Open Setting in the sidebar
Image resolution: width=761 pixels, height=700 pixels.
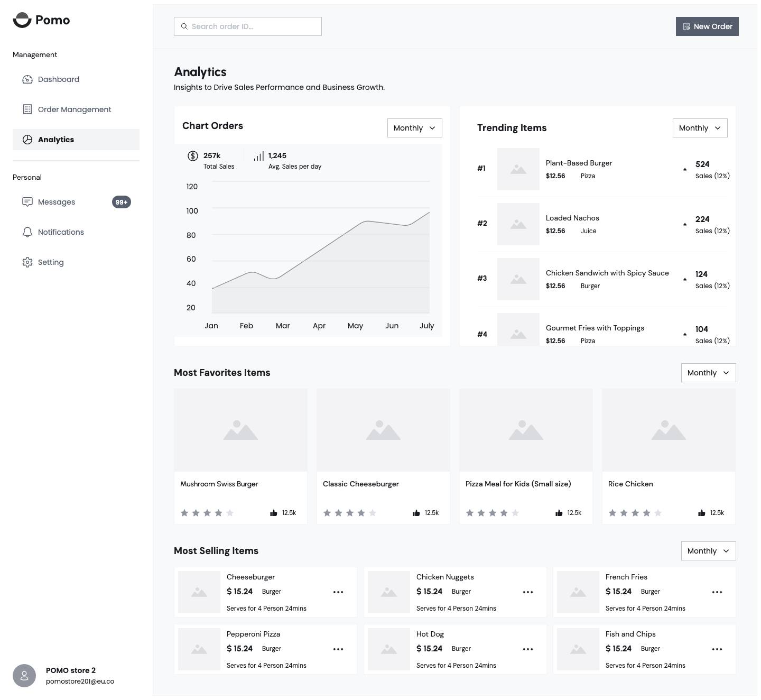[x=76, y=262]
